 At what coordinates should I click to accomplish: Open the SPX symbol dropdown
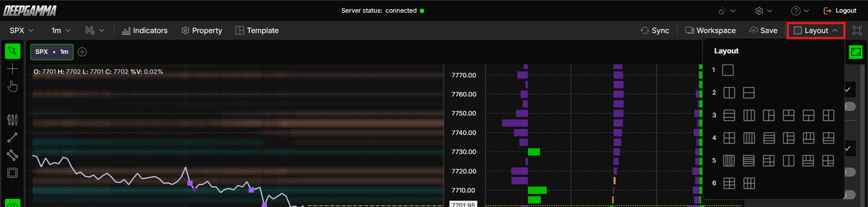click(x=22, y=30)
